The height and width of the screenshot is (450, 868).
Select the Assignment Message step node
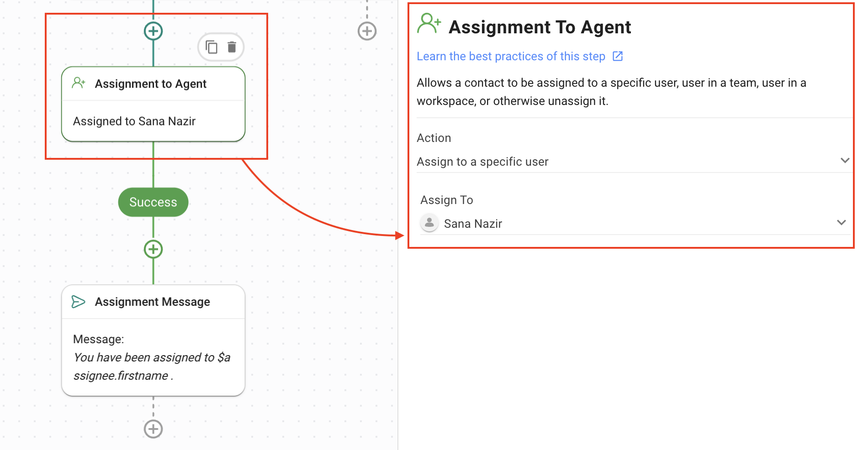tap(153, 302)
